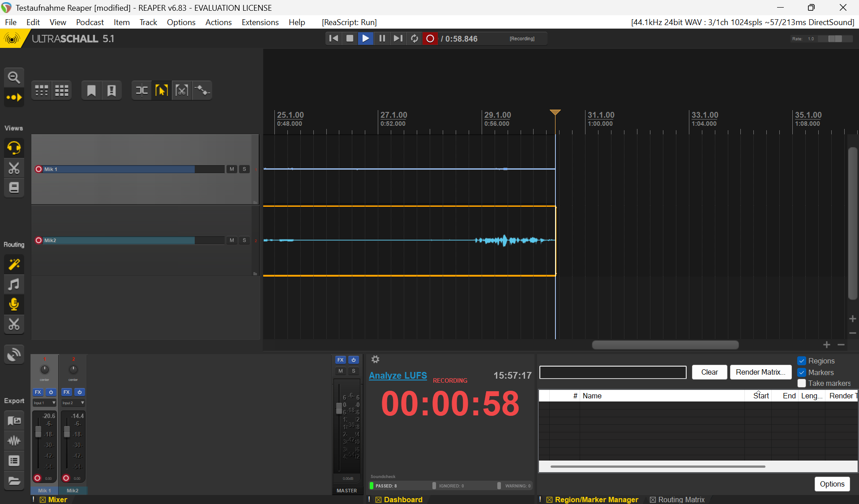Screen dimensions: 859x504
Task: Open the File menu
Action: [11, 22]
